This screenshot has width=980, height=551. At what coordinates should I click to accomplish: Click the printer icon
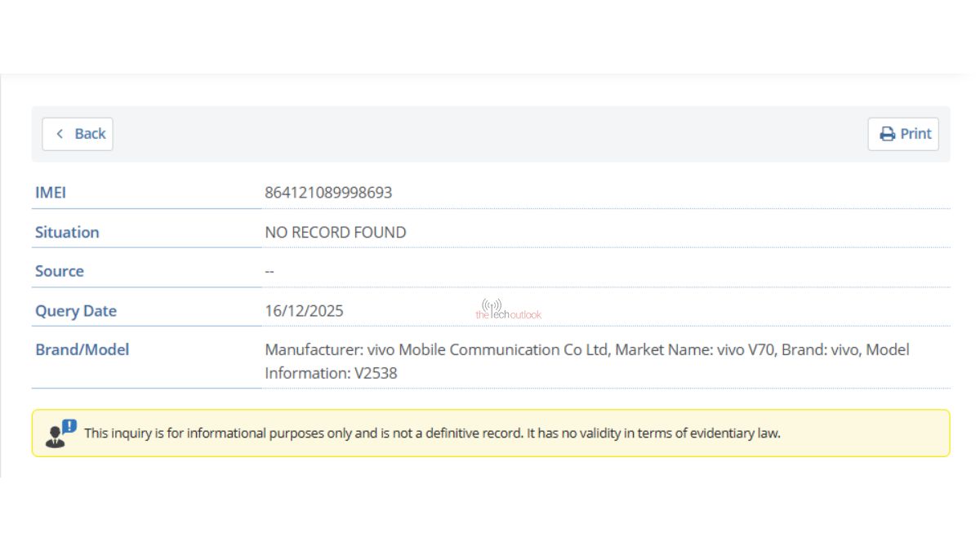click(x=887, y=134)
